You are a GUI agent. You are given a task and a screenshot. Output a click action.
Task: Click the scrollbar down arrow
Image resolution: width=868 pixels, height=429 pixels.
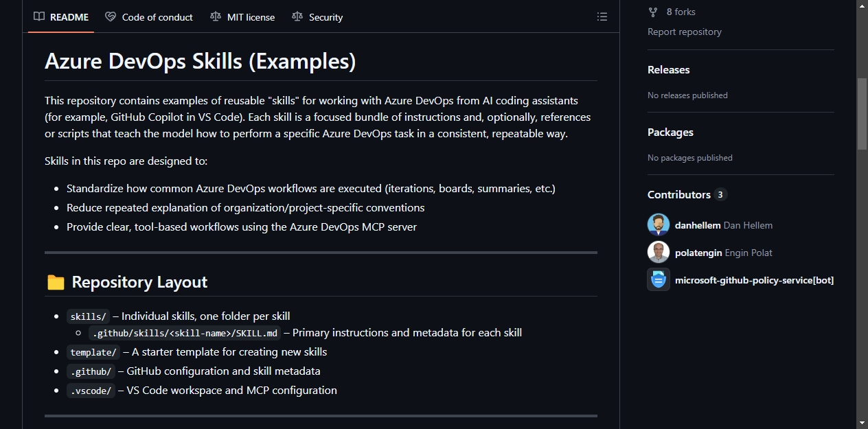click(x=862, y=422)
